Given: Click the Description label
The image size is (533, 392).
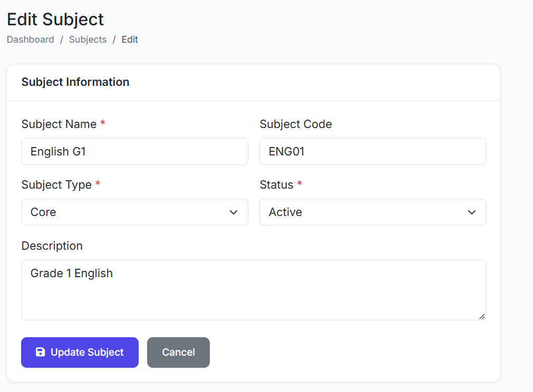Looking at the screenshot, I should [x=52, y=246].
